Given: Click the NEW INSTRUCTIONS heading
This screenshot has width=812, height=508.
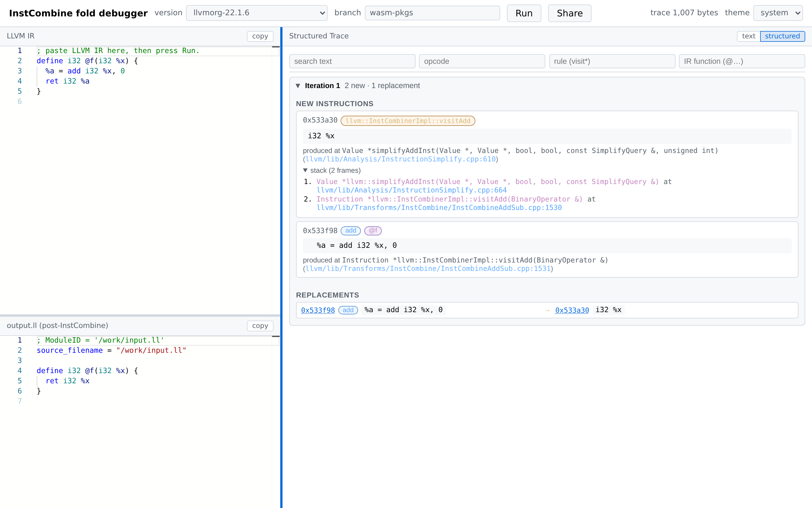Looking at the screenshot, I should [335, 104].
